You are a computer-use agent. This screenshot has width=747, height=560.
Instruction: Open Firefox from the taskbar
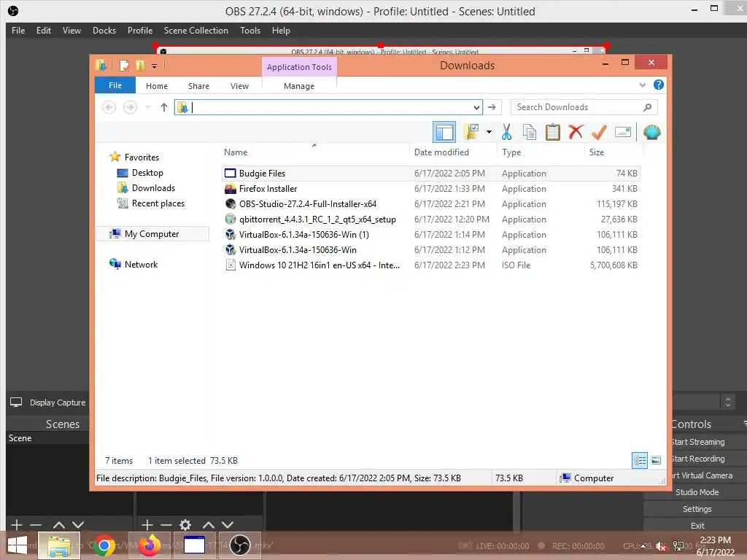pos(149,545)
